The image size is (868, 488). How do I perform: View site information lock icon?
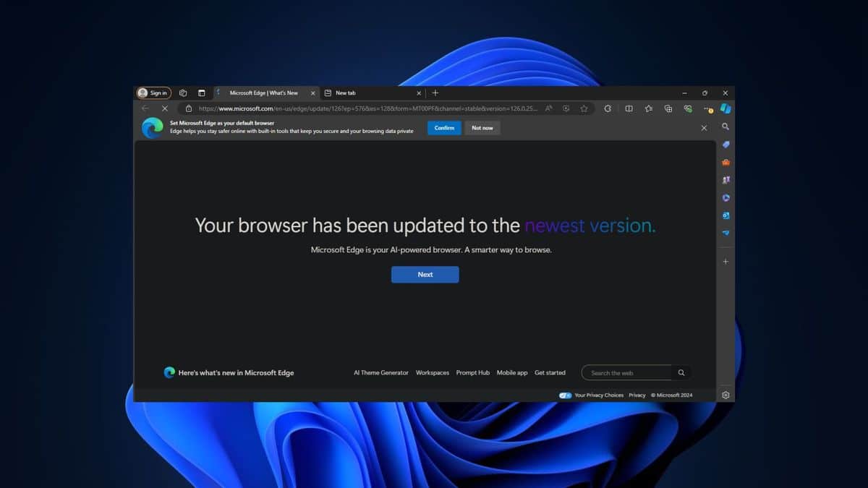tap(189, 108)
